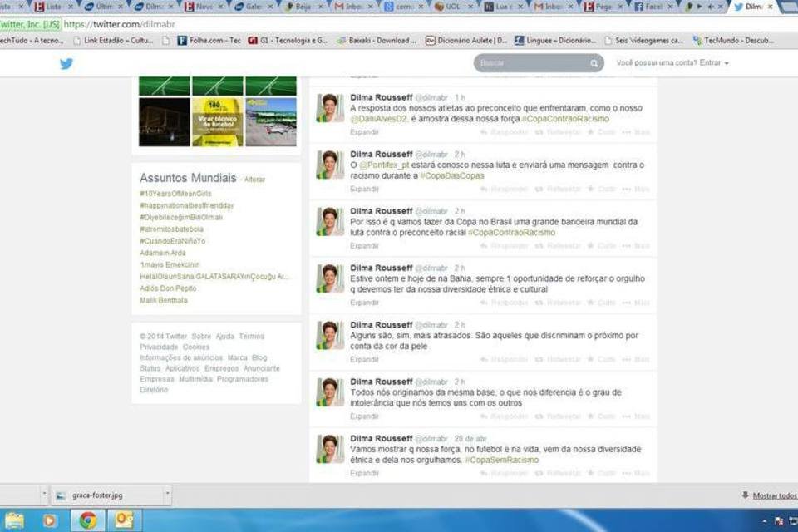Open downloaded graca-foster.jpg file

tap(97, 495)
